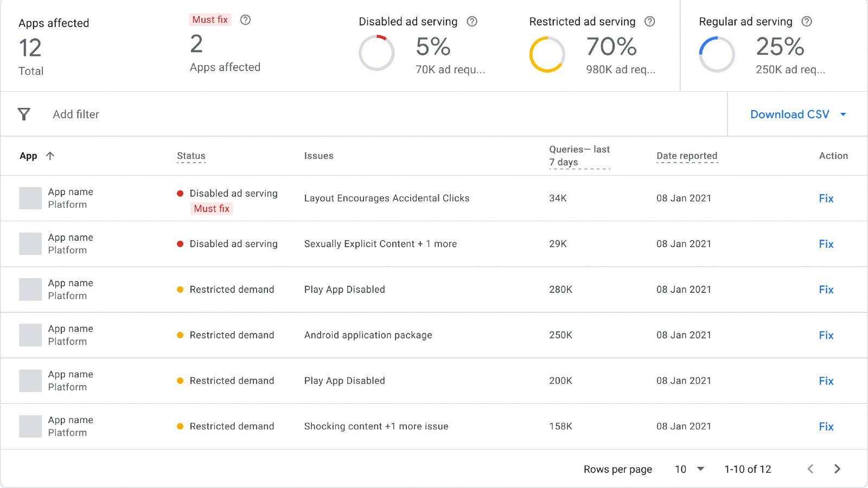Click the Restricted ad serving donut chart
The height and width of the screenshot is (488, 868).
[x=547, y=54]
